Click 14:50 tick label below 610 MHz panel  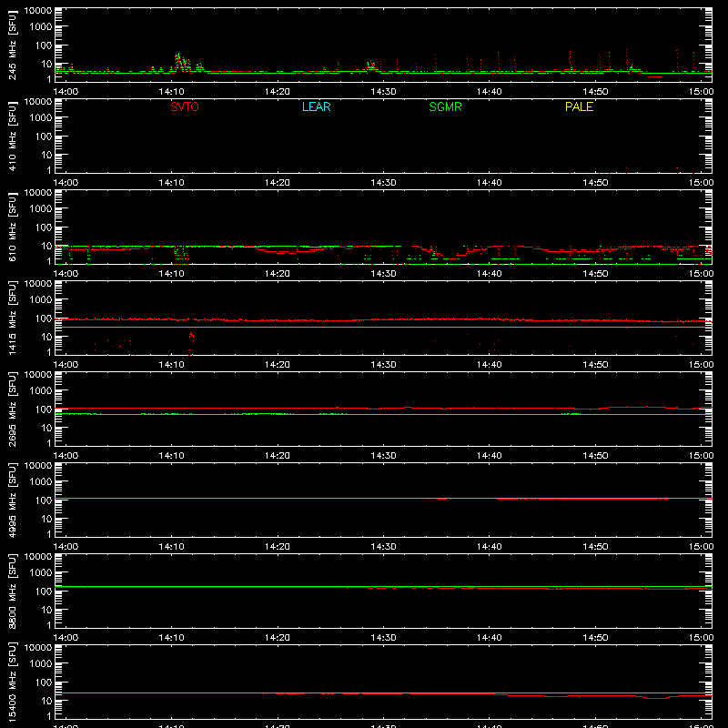pos(595,274)
